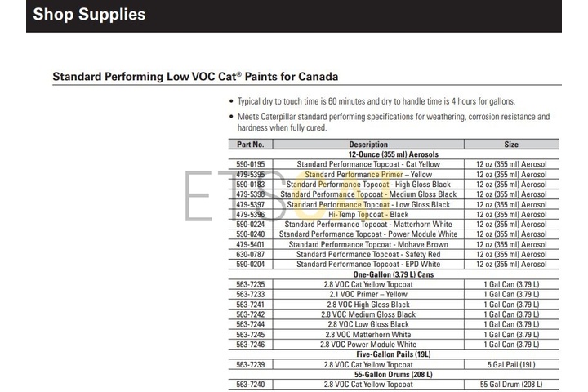Image resolution: width=588 pixels, height=392 pixels.
Task: Click the 5 Gal Pail (19L) size cell
Action: pyautogui.click(x=511, y=364)
